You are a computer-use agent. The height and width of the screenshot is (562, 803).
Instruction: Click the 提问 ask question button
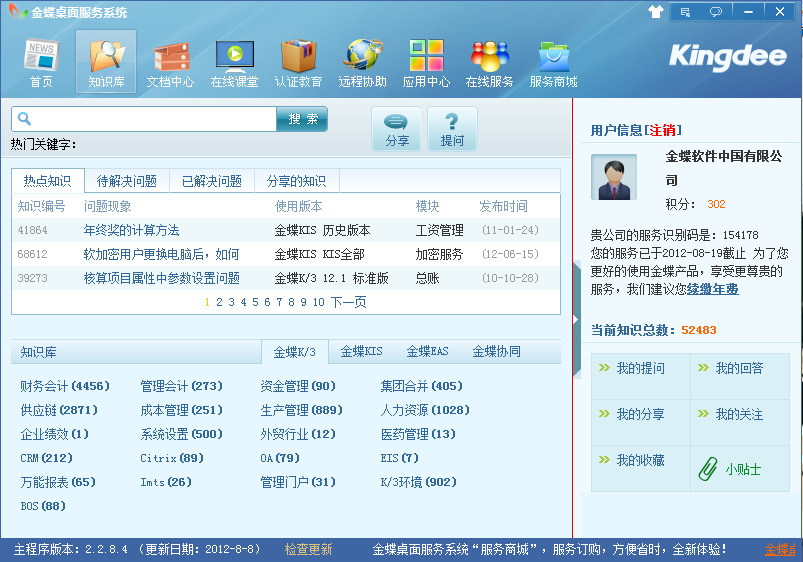(x=452, y=129)
